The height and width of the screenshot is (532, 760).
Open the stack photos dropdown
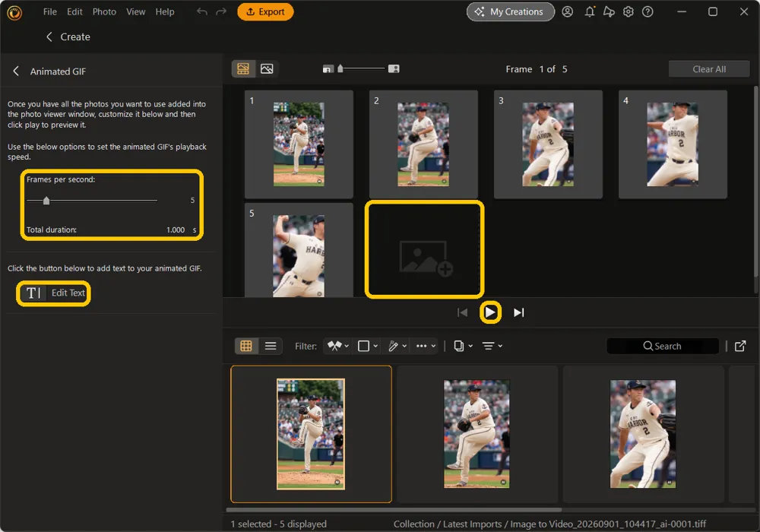pos(463,346)
